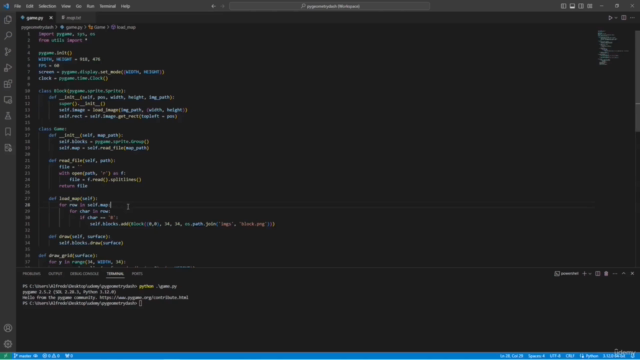Screen dimensions: 640x360
Task: Open the Terminal menu
Action: click(x=107, y=6)
